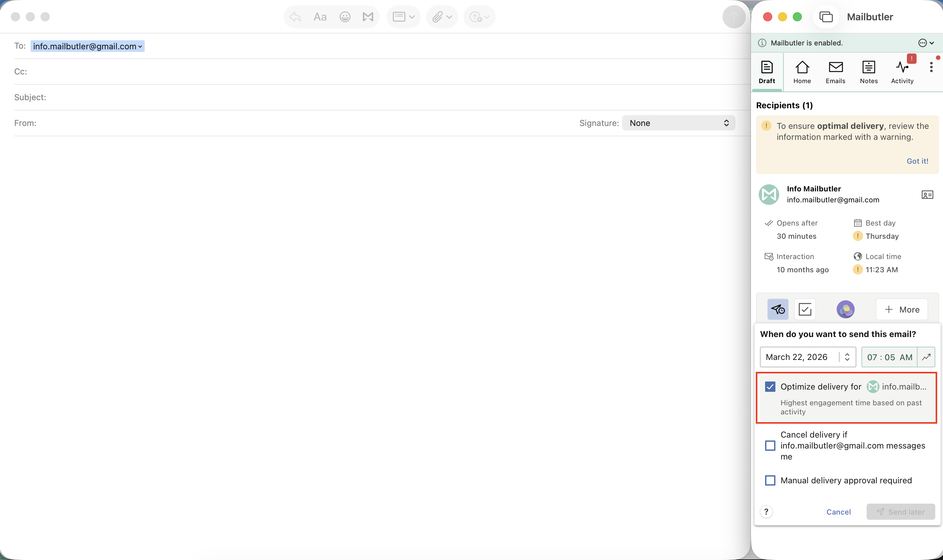Viewport: 943px width, 560px height.
Task: Click the Mailbutler M icon in toolbar
Action: (x=368, y=17)
